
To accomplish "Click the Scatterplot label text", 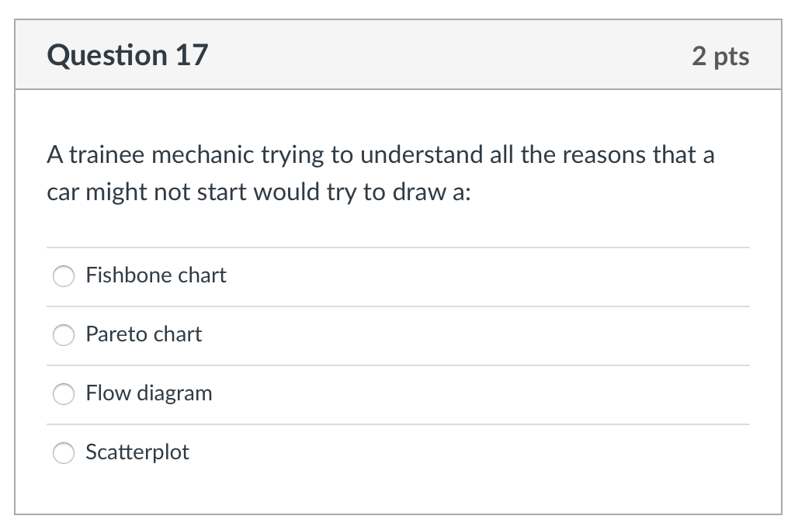I will [x=137, y=452].
